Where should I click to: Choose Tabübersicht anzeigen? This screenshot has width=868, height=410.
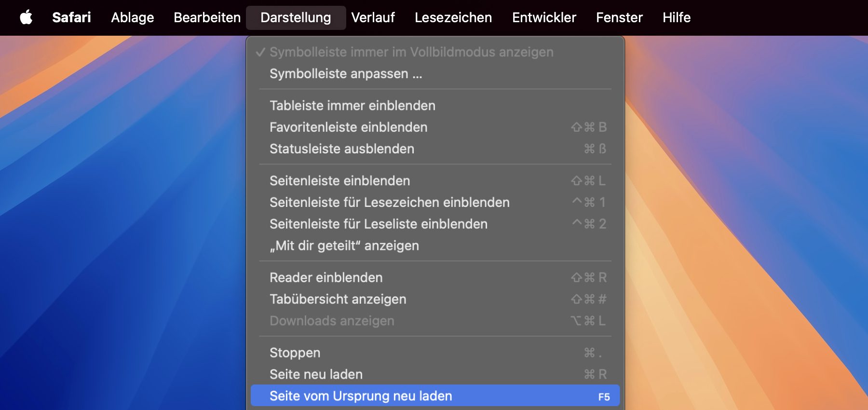338,300
